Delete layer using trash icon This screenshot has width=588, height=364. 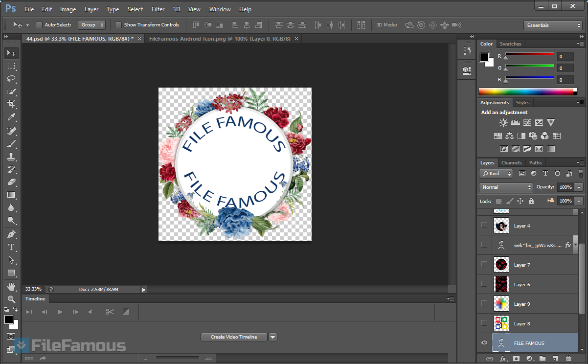click(x=568, y=359)
